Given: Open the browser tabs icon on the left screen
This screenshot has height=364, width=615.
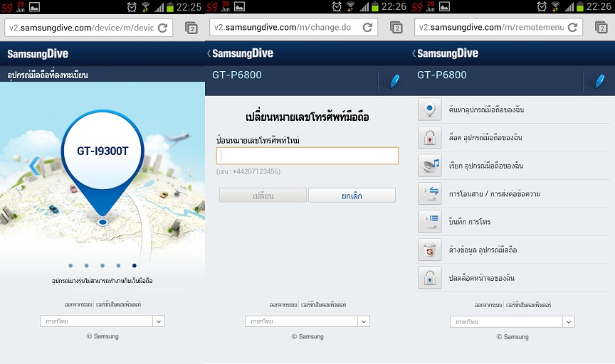Looking at the screenshot, I should point(191,28).
